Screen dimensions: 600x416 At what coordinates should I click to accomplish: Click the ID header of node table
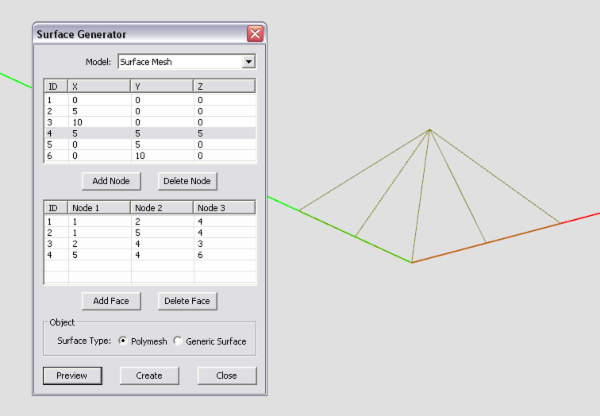tap(56, 86)
